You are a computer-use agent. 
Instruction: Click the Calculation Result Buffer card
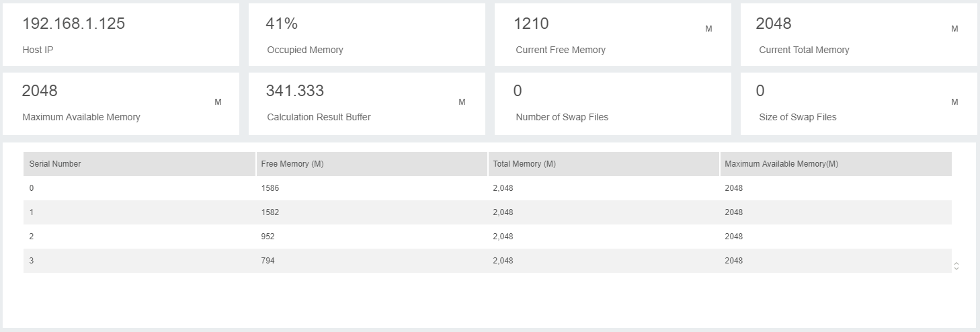pyautogui.click(x=366, y=103)
